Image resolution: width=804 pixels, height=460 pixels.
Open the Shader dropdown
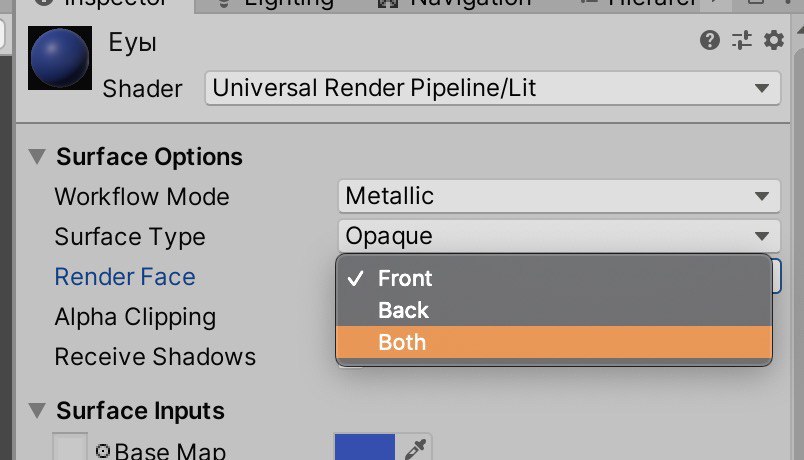[493, 88]
